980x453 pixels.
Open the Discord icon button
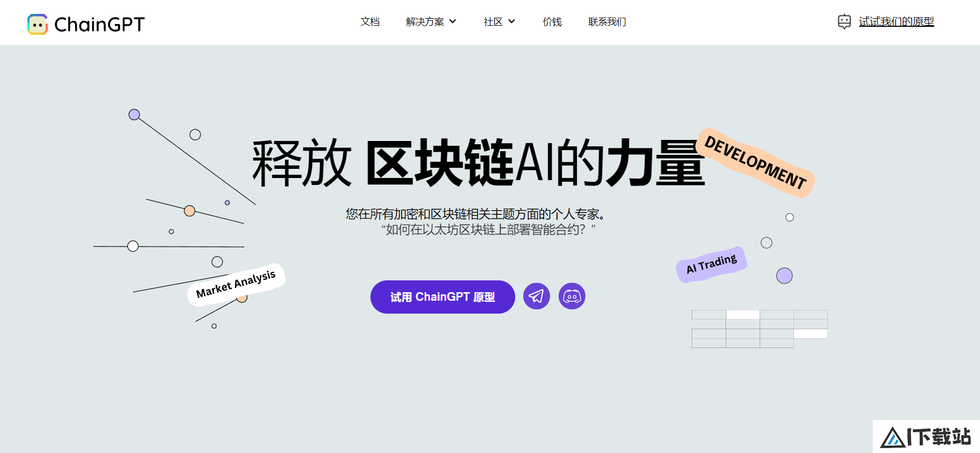click(x=572, y=296)
